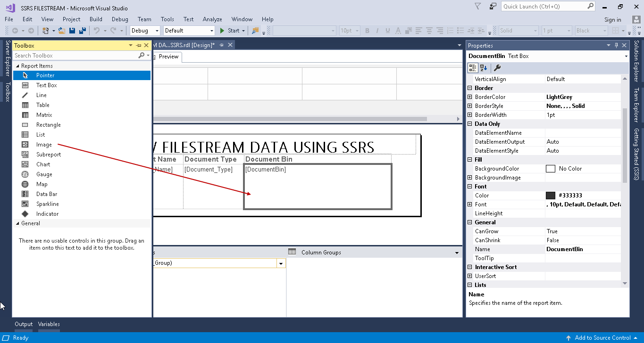This screenshot has height=343, width=644.
Task: Click the feedback icon near Quick Launch
Action: pos(493,7)
